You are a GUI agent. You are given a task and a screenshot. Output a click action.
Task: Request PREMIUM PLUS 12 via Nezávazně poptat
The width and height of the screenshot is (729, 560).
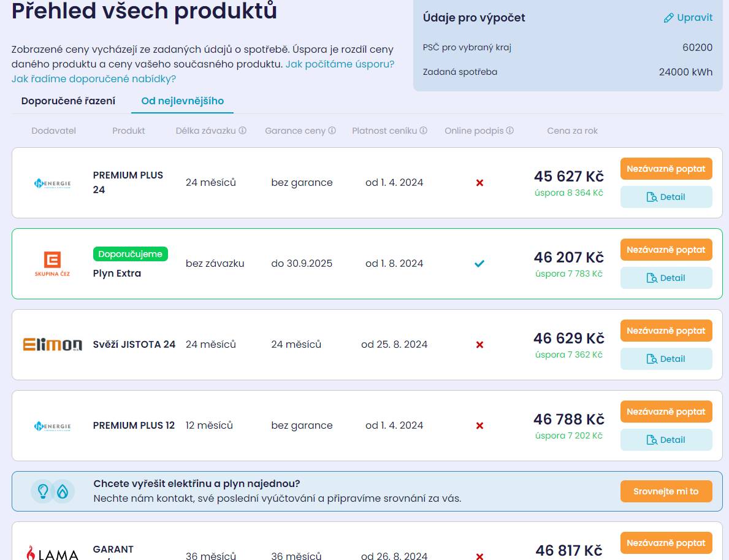point(666,412)
